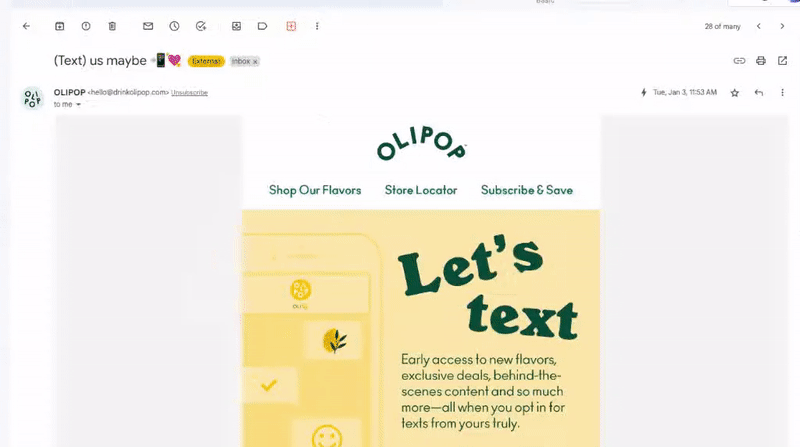Reply to the OLIPOP email
The image size is (800, 447).
tap(759, 92)
